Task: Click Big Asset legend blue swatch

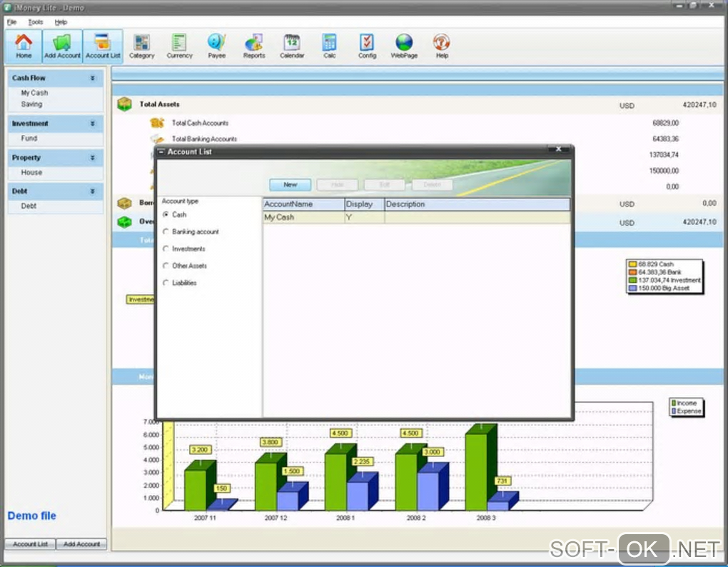Action: (x=632, y=288)
